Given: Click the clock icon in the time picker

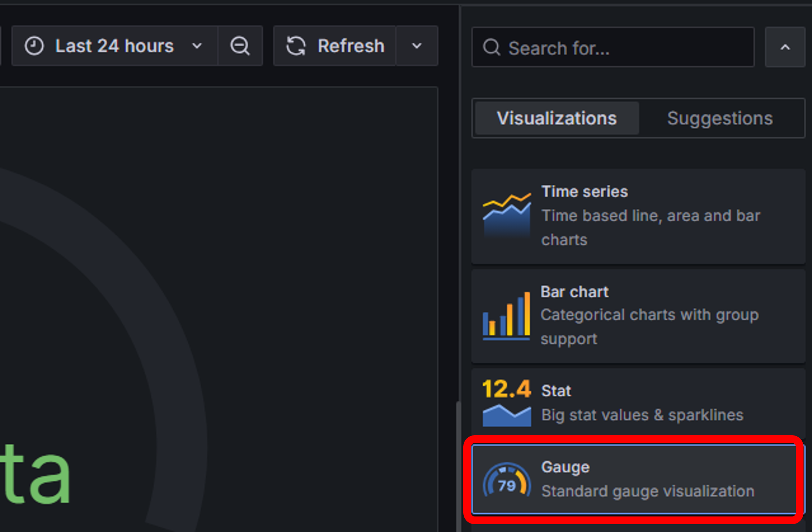Looking at the screenshot, I should [x=34, y=45].
